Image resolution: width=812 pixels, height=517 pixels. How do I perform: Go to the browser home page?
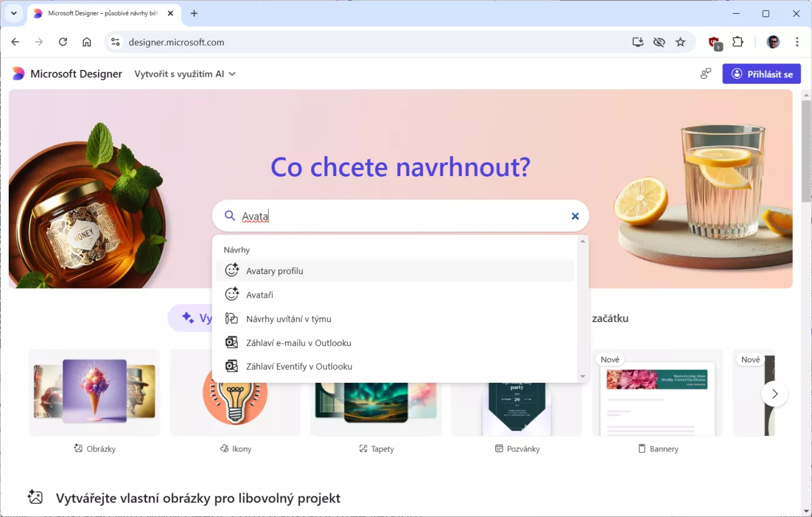87,42
